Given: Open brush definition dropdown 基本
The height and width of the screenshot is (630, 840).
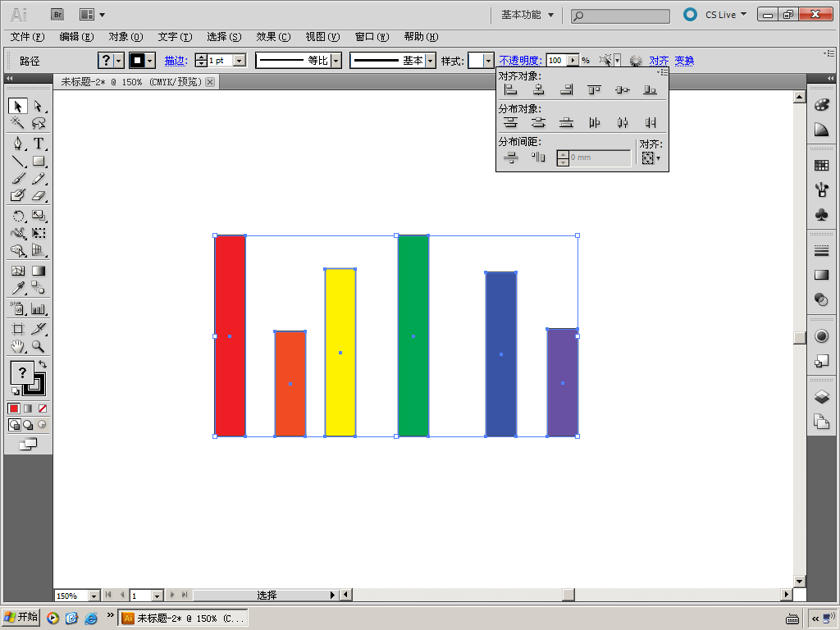Looking at the screenshot, I should pos(430,61).
